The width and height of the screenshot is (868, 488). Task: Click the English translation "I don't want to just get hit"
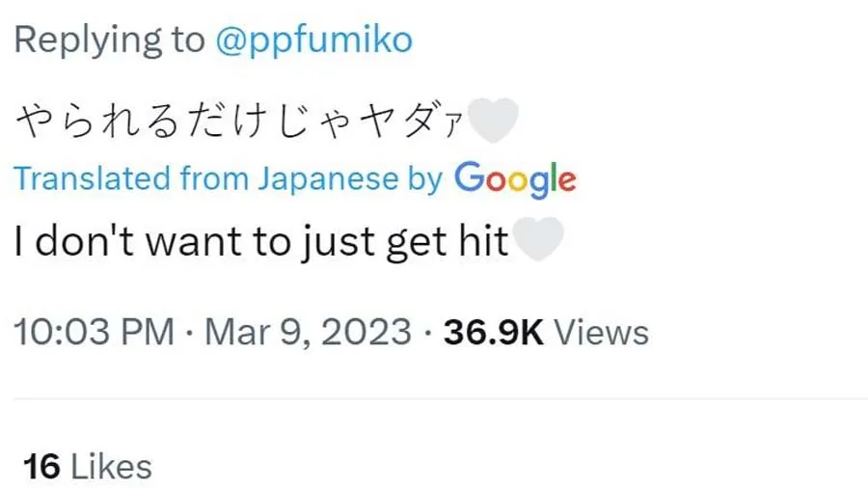(x=260, y=242)
